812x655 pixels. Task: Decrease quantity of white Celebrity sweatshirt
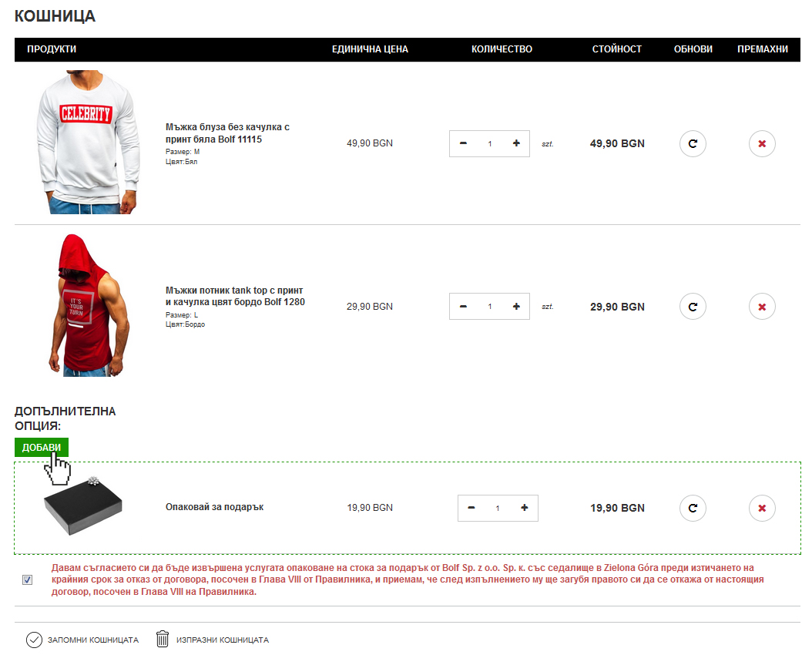tap(463, 143)
